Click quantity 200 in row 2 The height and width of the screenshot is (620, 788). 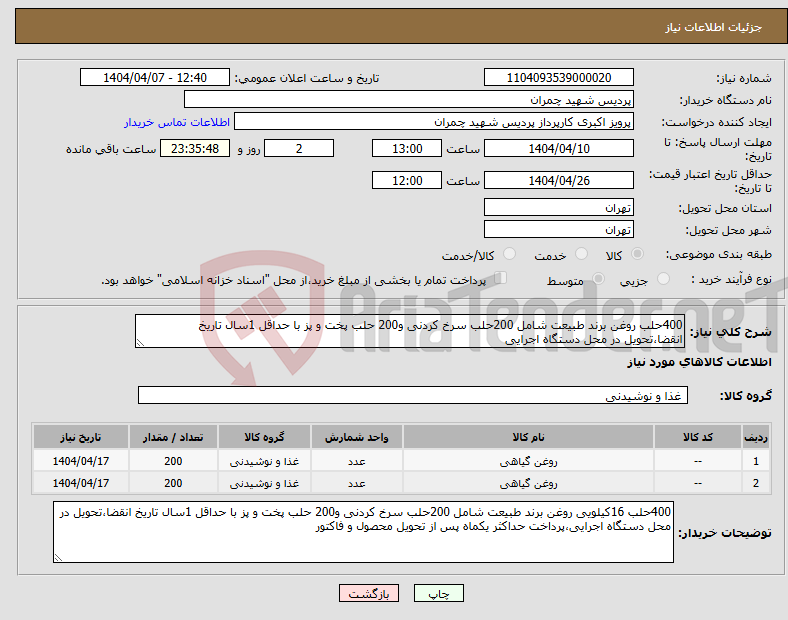(x=173, y=483)
